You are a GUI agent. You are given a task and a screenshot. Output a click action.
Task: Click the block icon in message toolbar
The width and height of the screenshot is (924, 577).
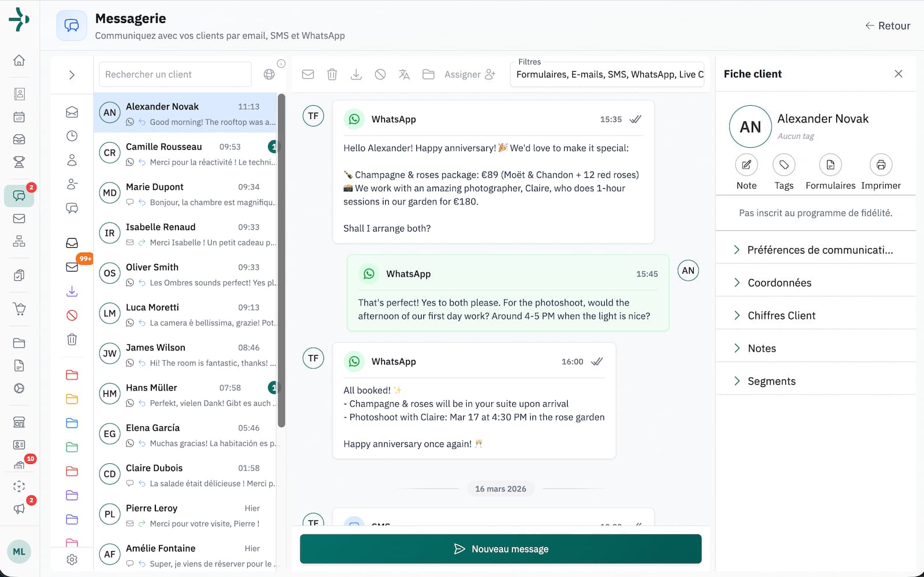pos(380,75)
